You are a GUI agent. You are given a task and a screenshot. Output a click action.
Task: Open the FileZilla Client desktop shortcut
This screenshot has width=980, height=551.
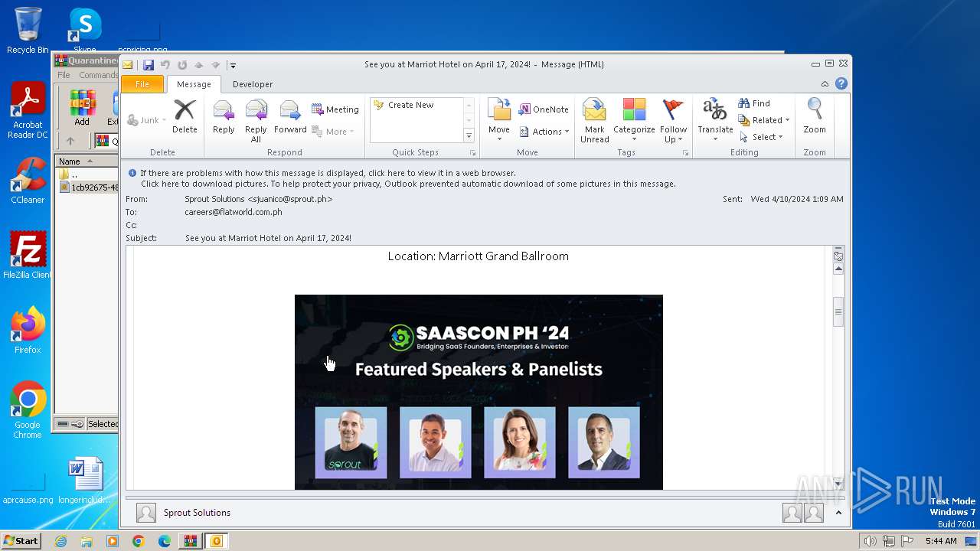(x=28, y=256)
